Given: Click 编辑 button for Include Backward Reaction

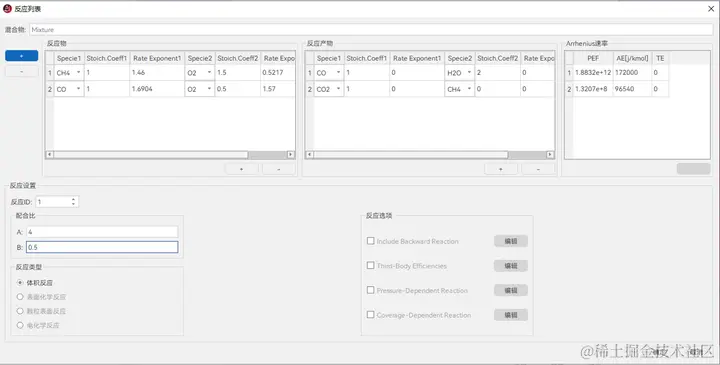Looking at the screenshot, I should pyautogui.click(x=511, y=241).
